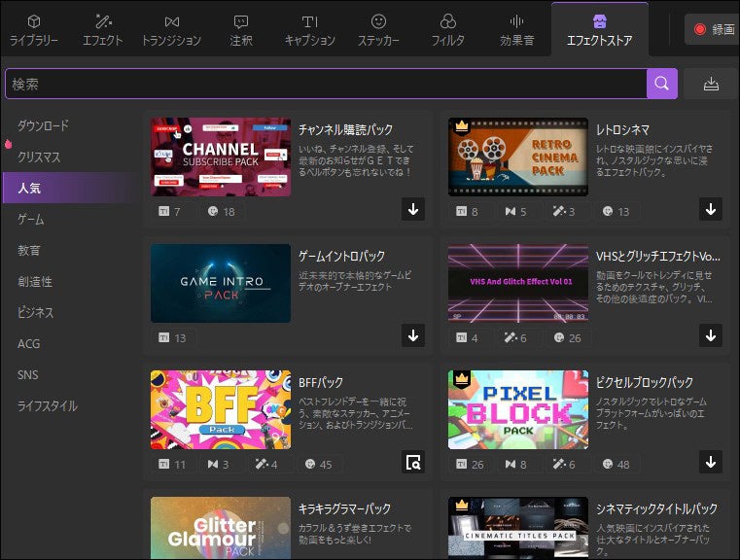Click the ピクセルブロックパック title
The image size is (740, 560).
click(644, 382)
